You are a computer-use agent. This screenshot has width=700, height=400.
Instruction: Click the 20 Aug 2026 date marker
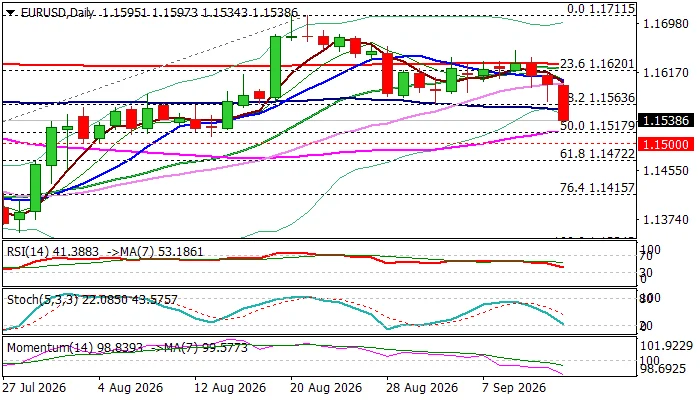[326, 388]
